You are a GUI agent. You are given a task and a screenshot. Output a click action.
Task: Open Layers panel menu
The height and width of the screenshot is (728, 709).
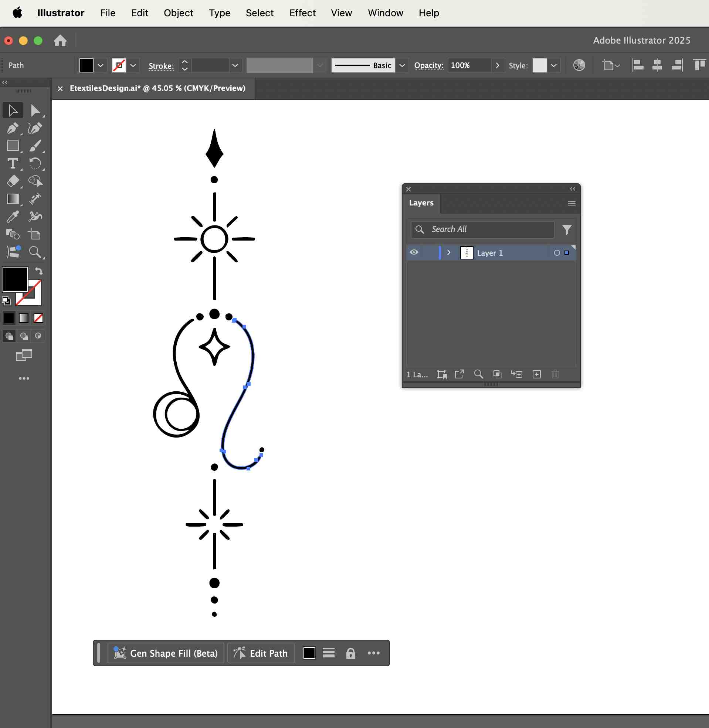point(571,204)
